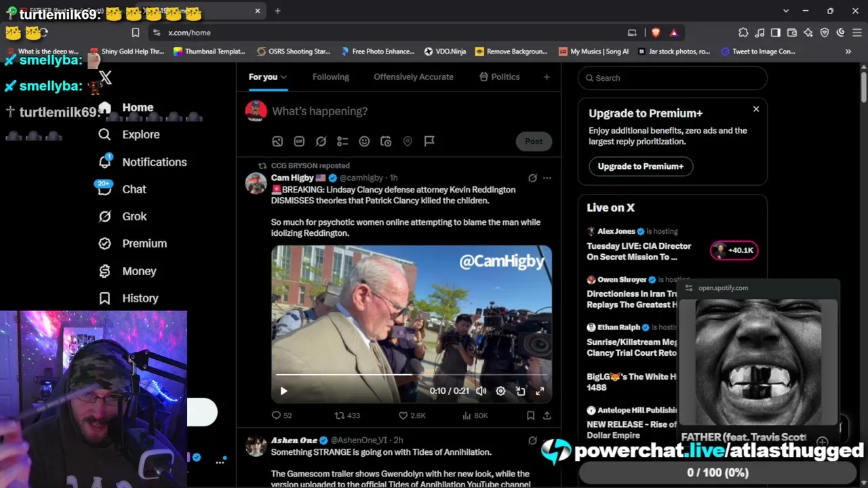Bookmark Cam Higby's post
This screenshot has height=488, width=868.
530,415
